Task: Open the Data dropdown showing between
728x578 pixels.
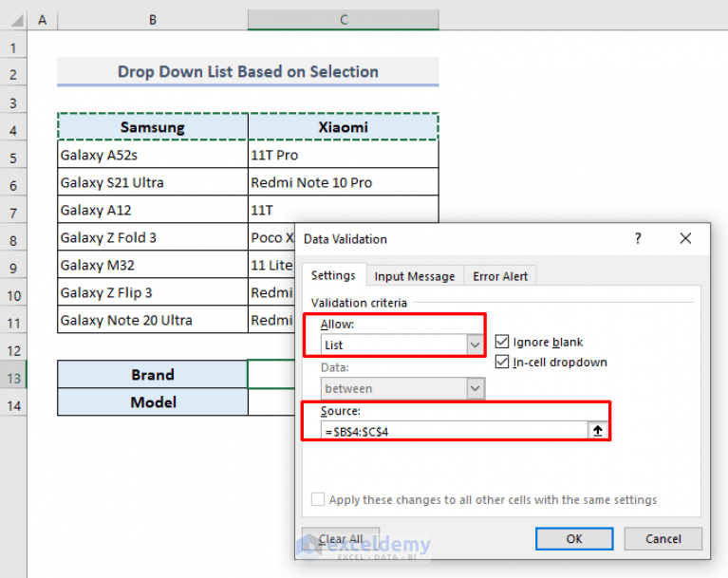Action: tap(475, 388)
